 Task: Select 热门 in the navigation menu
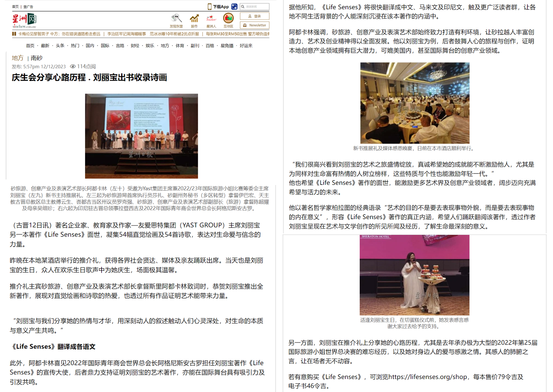[75, 46]
